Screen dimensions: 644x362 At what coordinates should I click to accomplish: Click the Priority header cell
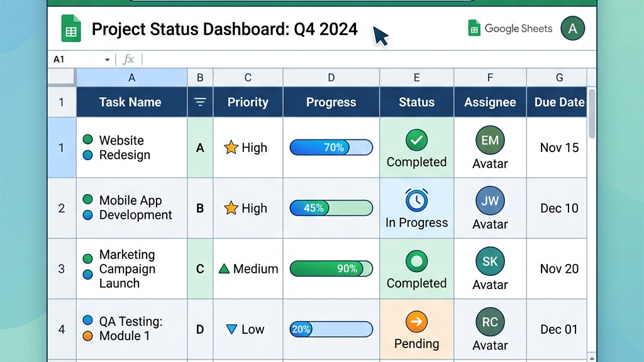point(248,102)
